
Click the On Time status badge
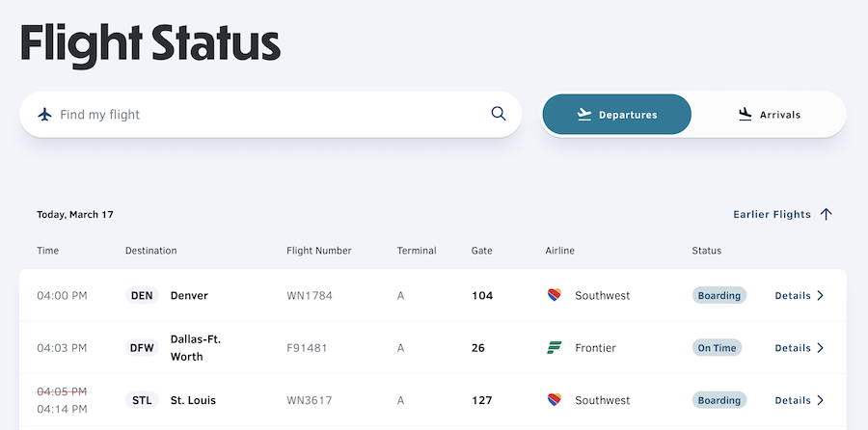[717, 348]
